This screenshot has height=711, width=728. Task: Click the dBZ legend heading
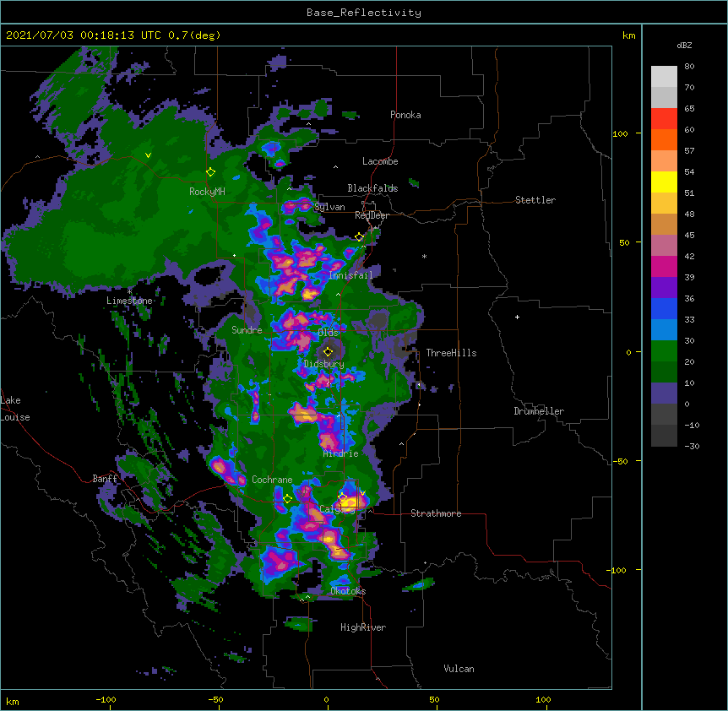point(684,45)
